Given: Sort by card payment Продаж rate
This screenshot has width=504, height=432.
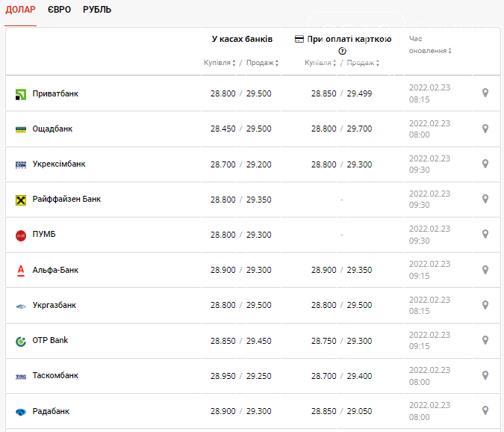Looking at the screenshot, I should click(364, 63).
